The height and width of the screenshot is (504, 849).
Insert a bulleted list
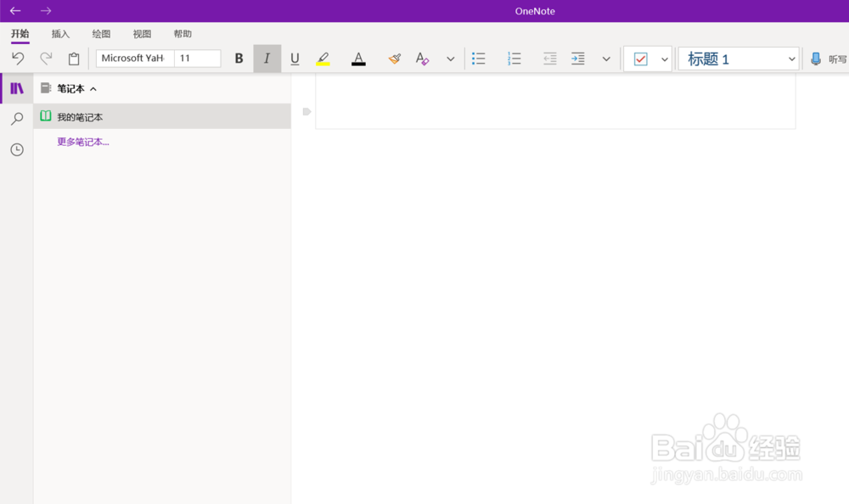click(x=479, y=59)
